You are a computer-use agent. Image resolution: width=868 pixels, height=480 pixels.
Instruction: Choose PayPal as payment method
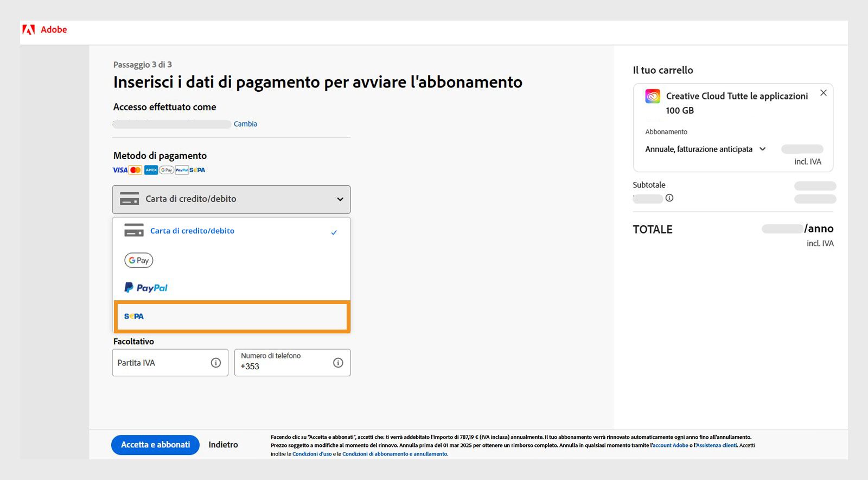[231, 288]
